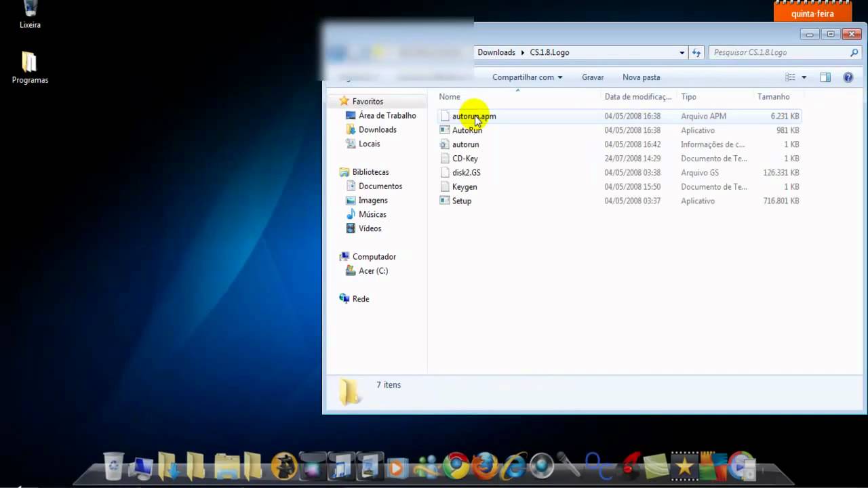
Task: Open Internet Explorer from the dock
Action: pyautogui.click(x=514, y=466)
